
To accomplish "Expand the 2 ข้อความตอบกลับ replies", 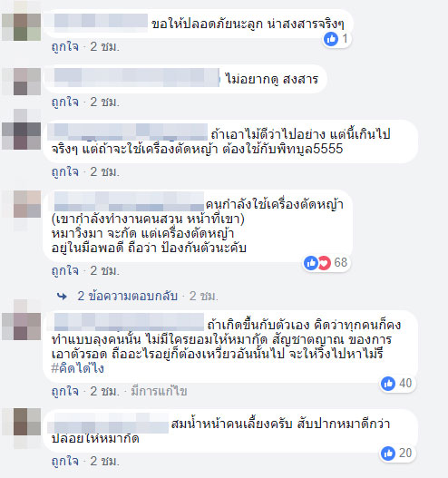I will tap(127, 296).
